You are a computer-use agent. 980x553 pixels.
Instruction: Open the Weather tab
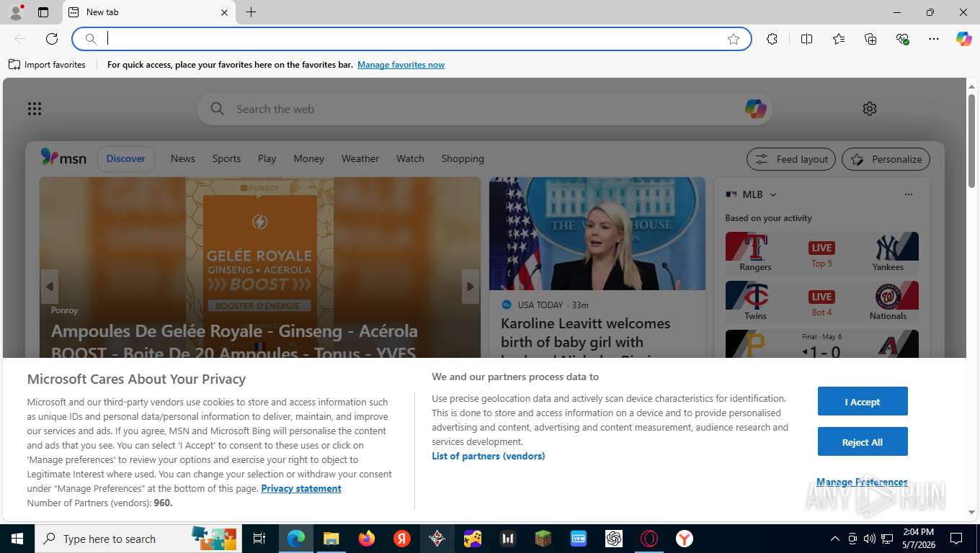pyautogui.click(x=360, y=158)
